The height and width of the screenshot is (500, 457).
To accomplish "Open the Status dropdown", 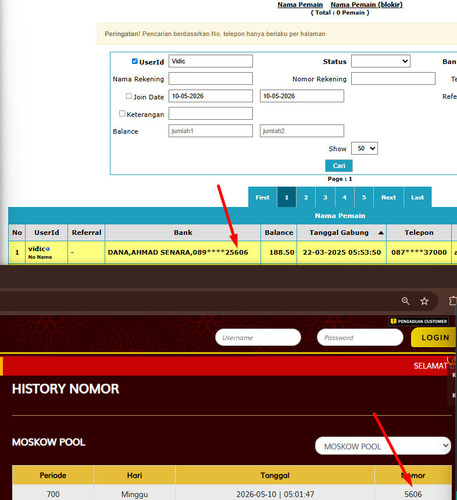I will [381, 61].
